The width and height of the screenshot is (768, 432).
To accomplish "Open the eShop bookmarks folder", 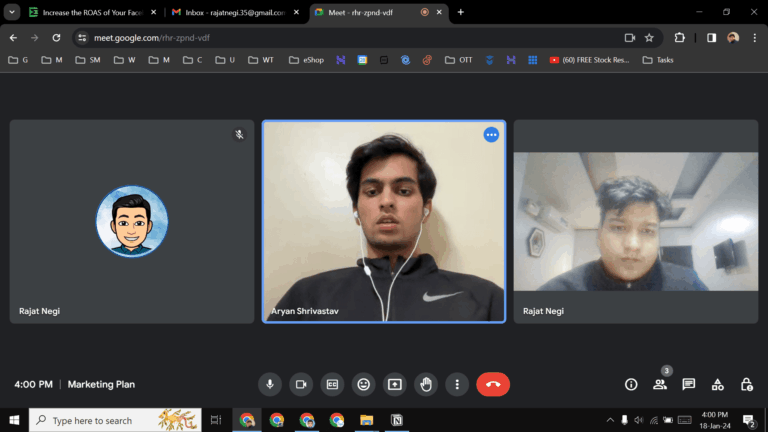I will 306,60.
